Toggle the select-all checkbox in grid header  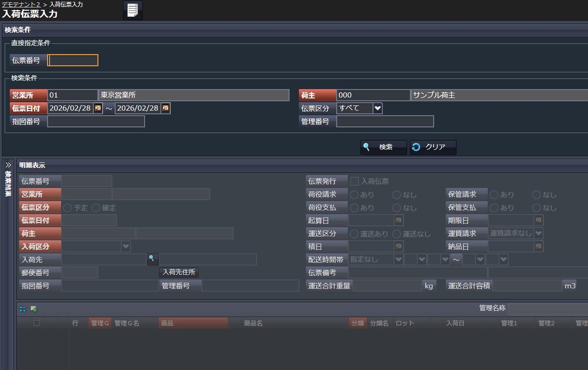pos(36,323)
